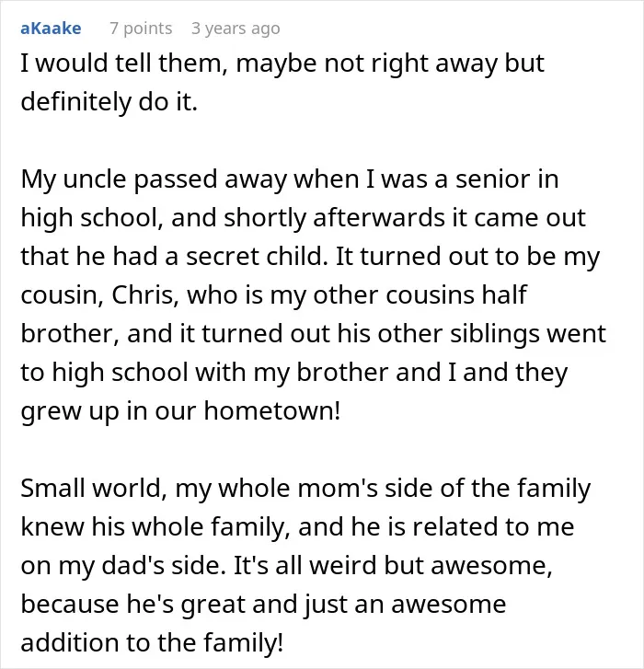Click the line starting "knew his whole family"
The image size is (644, 669).
click(x=297, y=527)
